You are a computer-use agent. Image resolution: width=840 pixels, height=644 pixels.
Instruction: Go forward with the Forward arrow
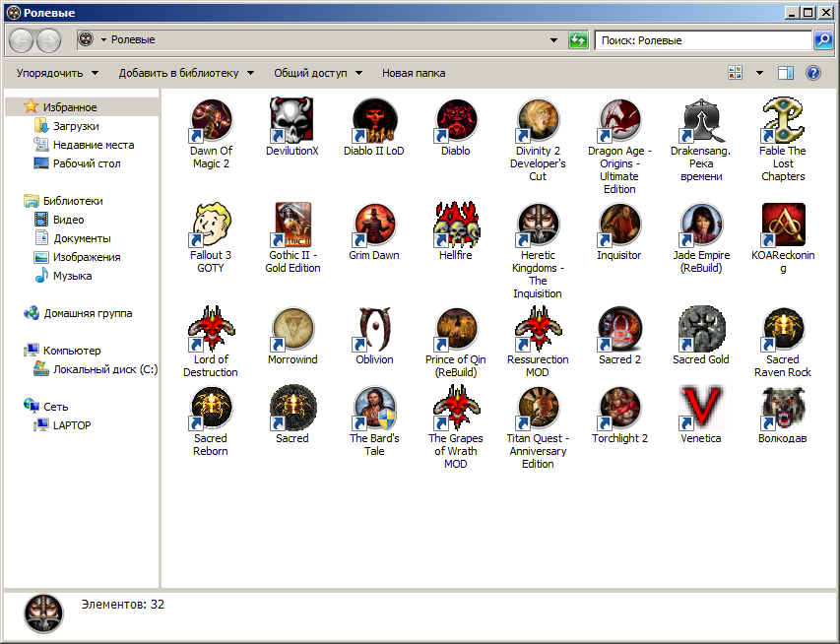coord(49,40)
